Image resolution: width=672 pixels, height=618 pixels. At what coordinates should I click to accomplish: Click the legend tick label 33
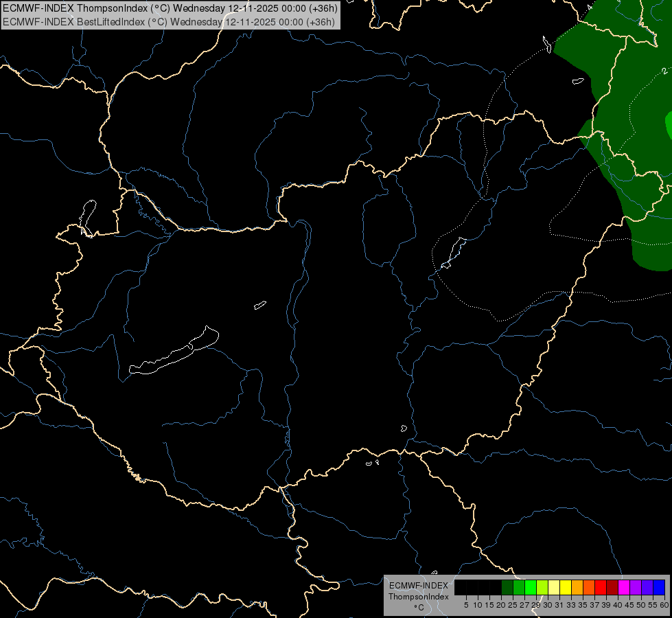point(571,605)
